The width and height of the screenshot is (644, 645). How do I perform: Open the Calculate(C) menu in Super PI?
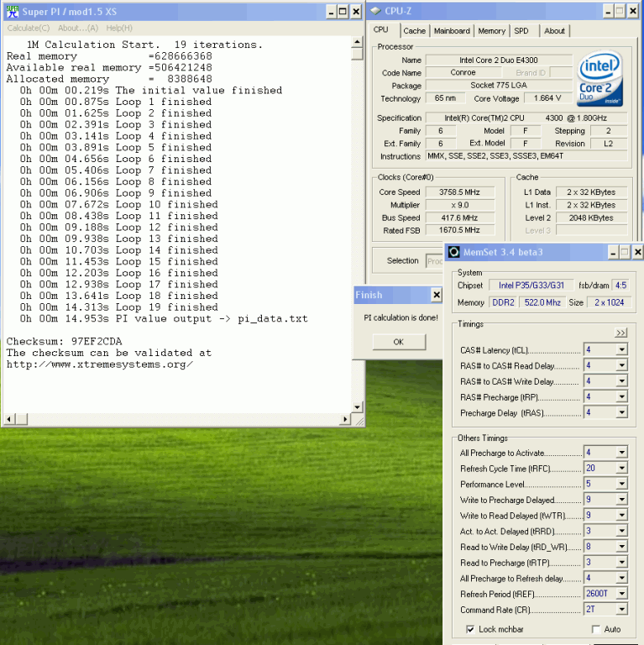(x=29, y=28)
